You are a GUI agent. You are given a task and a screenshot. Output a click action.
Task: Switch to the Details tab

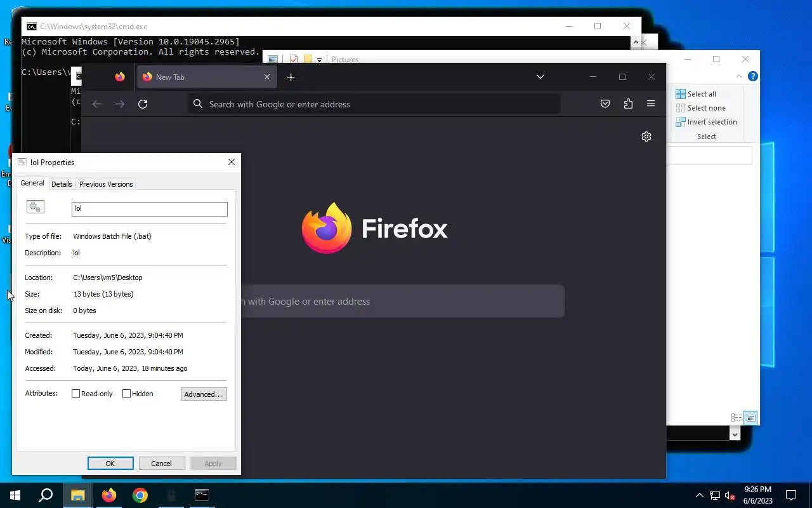click(62, 184)
